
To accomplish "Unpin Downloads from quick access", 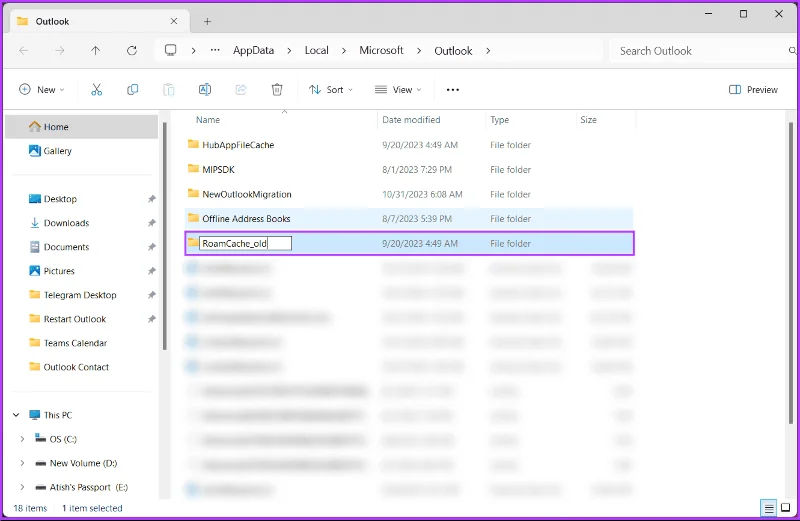I will [x=152, y=223].
